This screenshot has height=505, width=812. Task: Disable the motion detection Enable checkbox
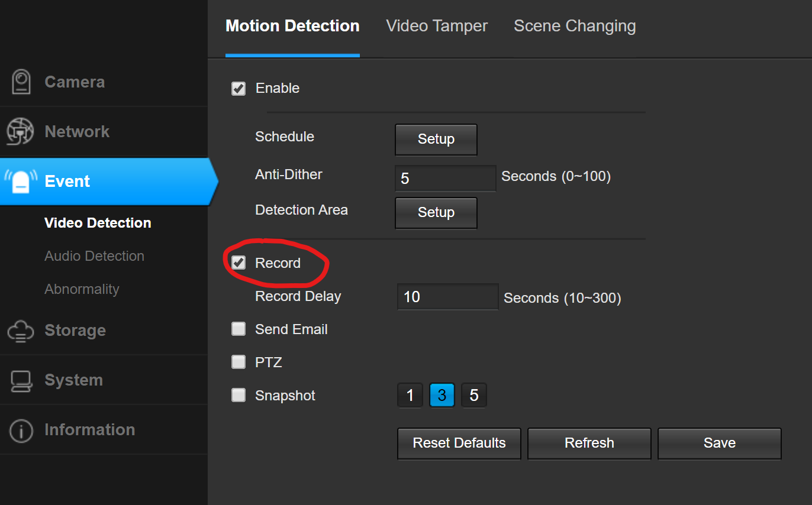click(x=239, y=89)
